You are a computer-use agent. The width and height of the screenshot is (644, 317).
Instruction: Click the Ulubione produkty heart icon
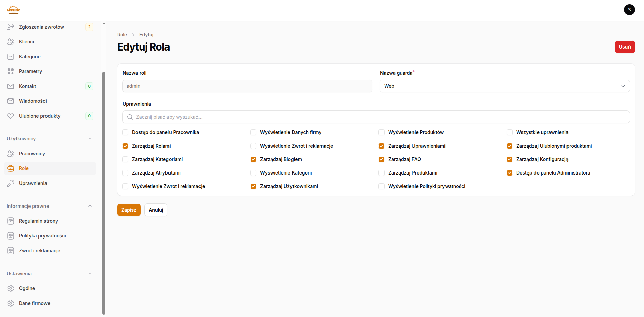coord(11,116)
